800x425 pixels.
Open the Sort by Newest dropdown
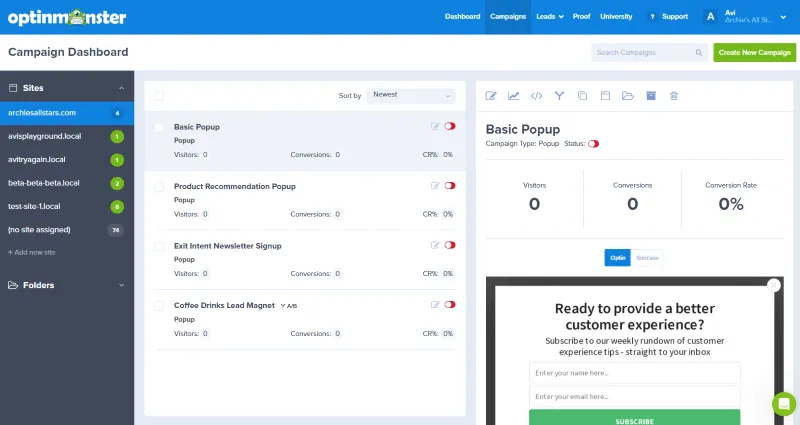[411, 95]
